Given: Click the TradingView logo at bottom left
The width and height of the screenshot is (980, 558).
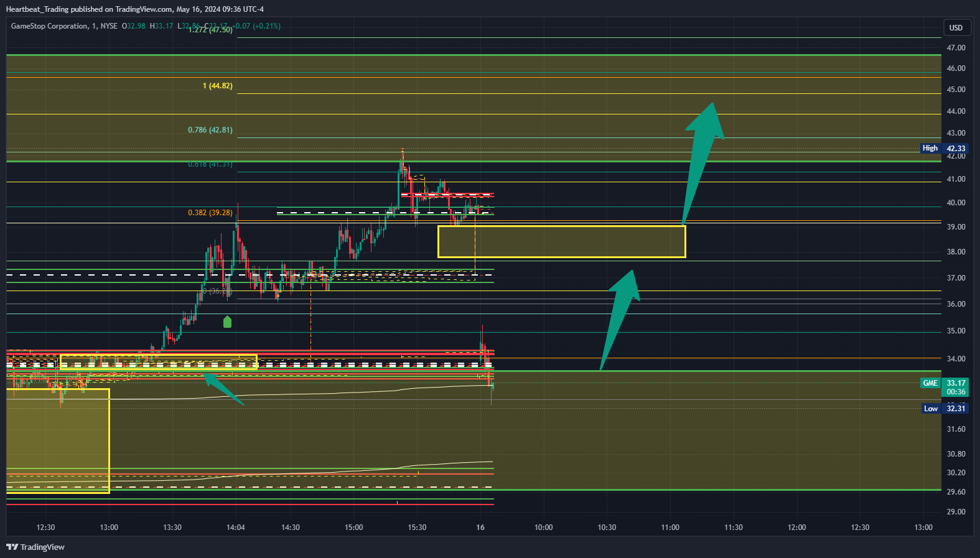Looking at the screenshot, I should (x=35, y=547).
